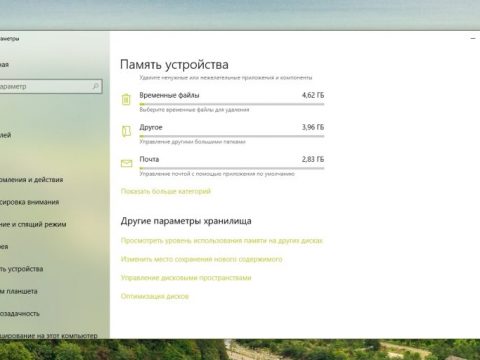Screen dimensions: 480x360
Task: Select the Память устройства sidebar item
Action: coord(22,269)
